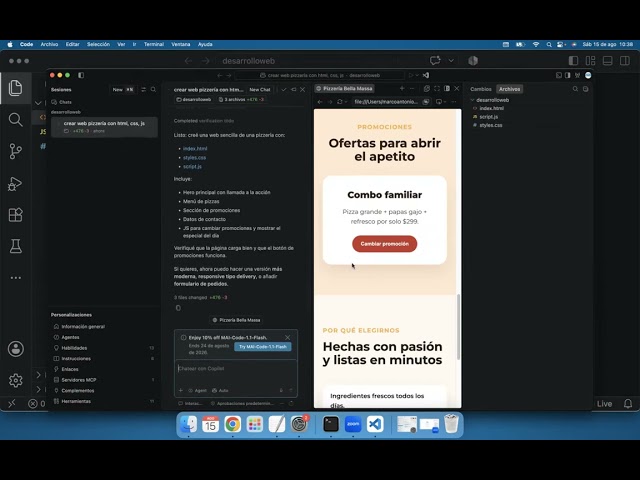Open the Terminal menu
Screen dimensions: 640x480
[153, 44]
